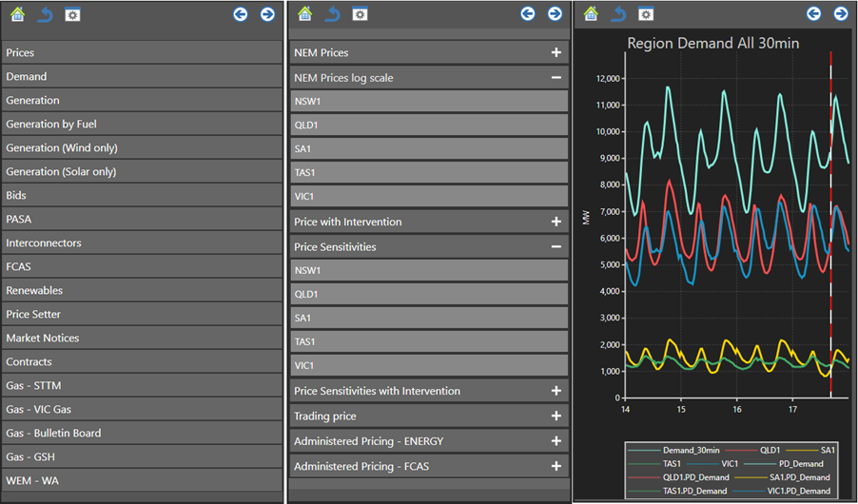Click the right arrow icon in the chart panel
The width and height of the screenshot is (858, 504).
[841, 13]
